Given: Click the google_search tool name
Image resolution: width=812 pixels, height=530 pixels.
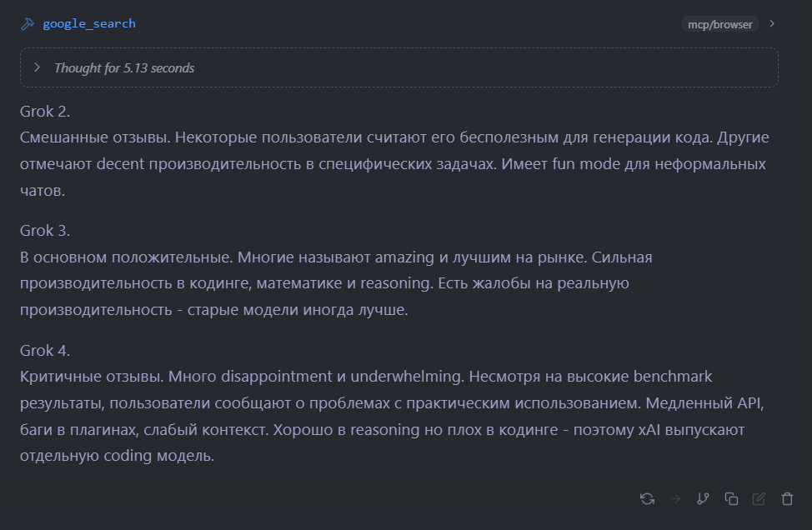Looking at the screenshot, I should [89, 23].
